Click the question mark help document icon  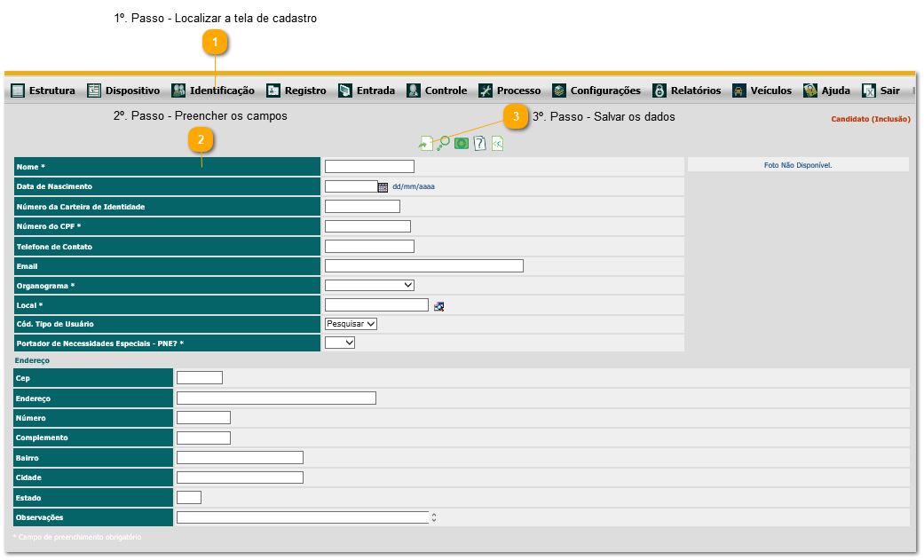coord(480,143)
